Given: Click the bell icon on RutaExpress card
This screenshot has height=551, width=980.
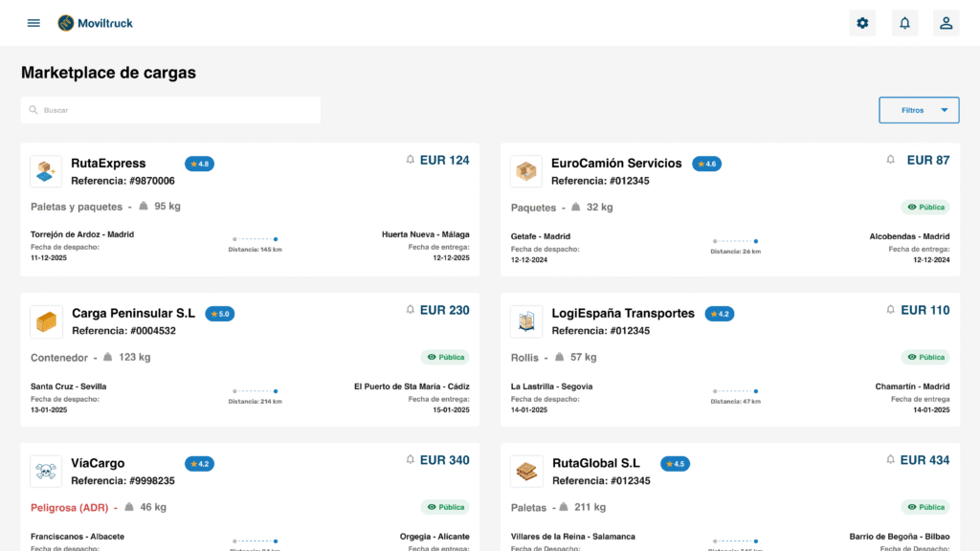Looking at the screenshot, I should click(x=411, y=160).
